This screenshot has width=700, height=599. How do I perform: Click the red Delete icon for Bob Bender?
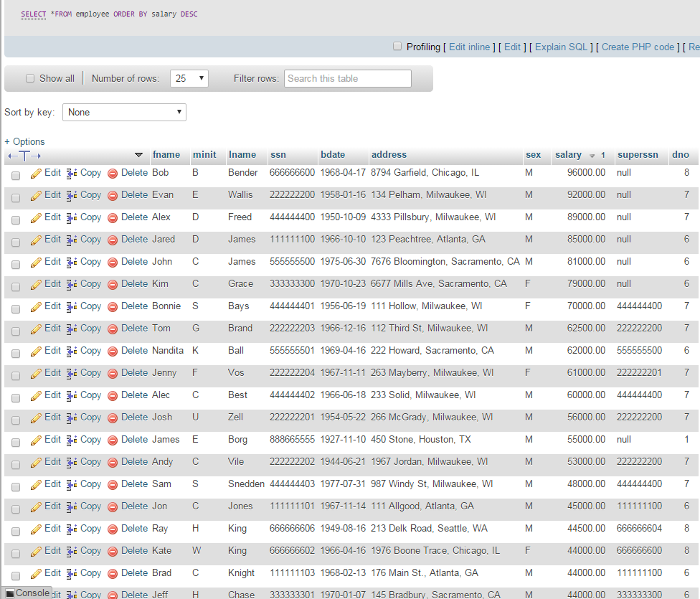point(113,174)
